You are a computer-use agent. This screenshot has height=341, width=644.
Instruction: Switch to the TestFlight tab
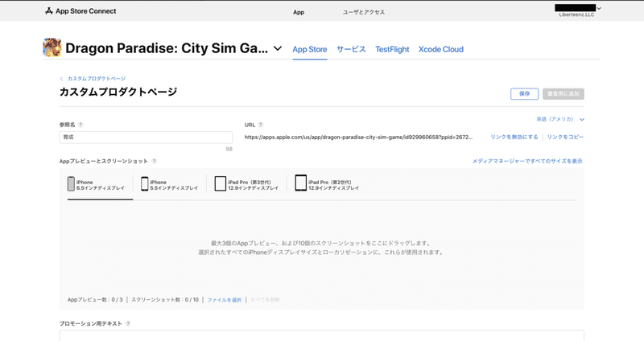(392, 49)
